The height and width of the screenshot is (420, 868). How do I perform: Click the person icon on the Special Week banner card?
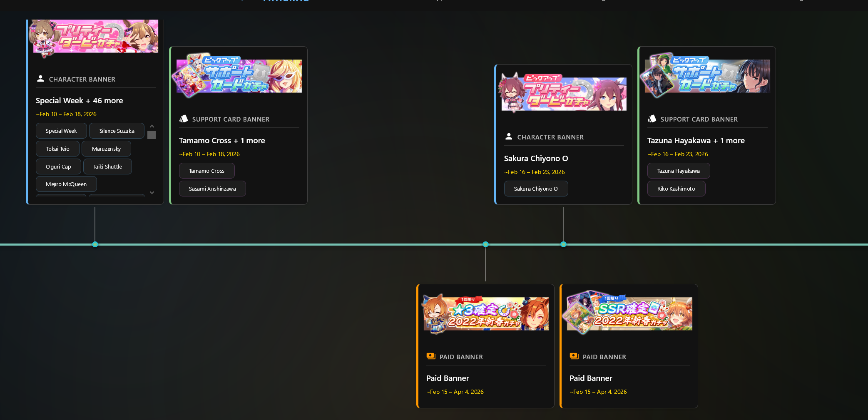point(40,78)
